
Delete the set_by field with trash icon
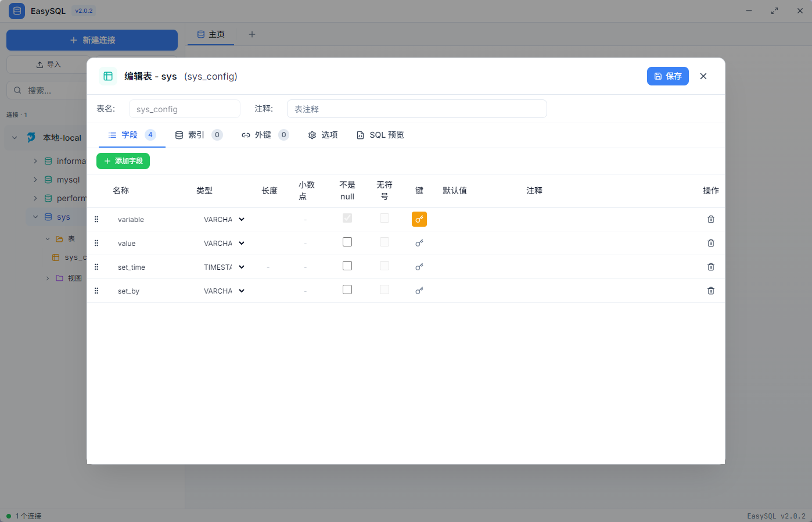pos(710,290)
